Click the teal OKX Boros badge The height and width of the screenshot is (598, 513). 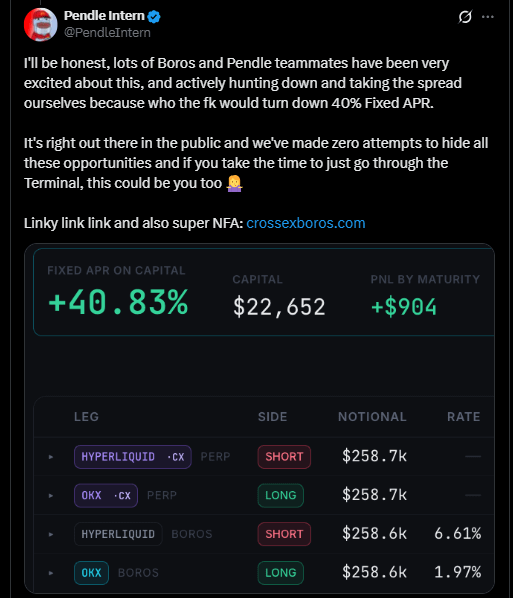[x=92, y=573]
